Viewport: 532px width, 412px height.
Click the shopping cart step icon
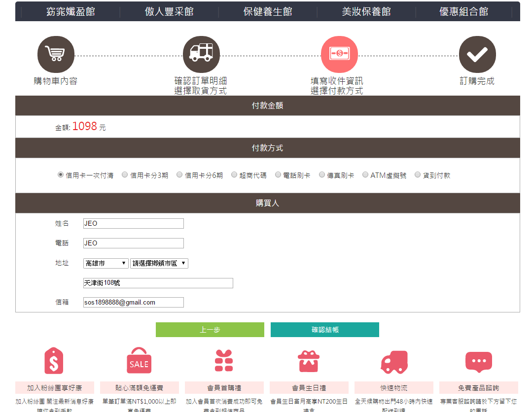tap(56, 55)
